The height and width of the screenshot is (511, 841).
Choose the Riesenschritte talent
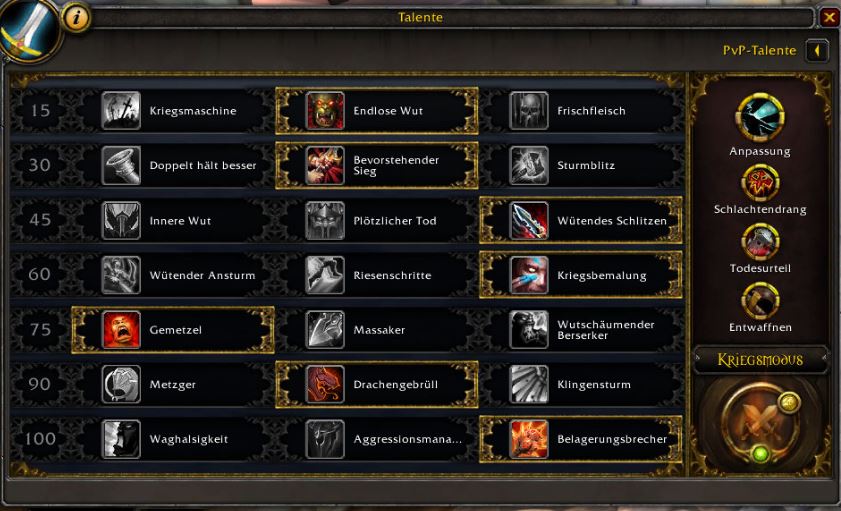377,275
